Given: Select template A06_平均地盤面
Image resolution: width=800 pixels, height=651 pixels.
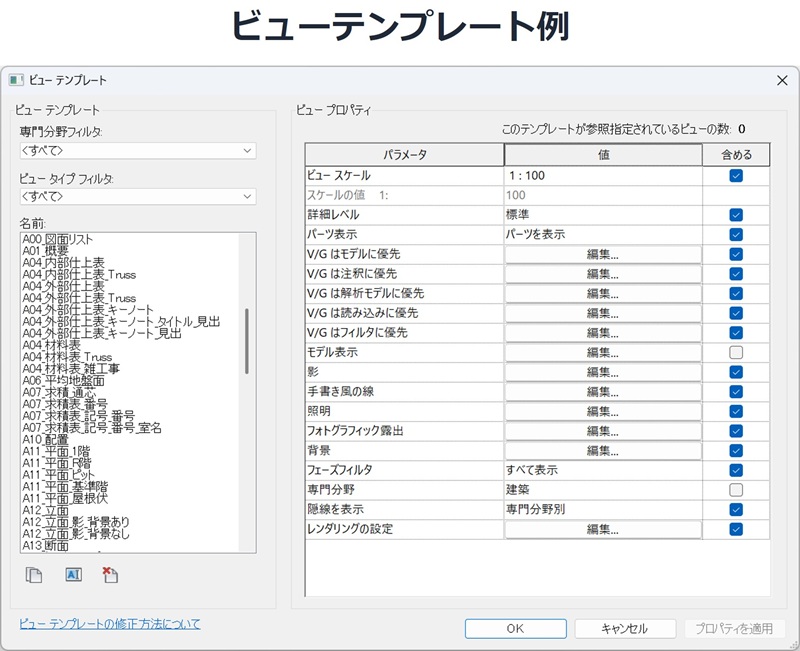Looking at the screenshot, I should coord(63,381).
